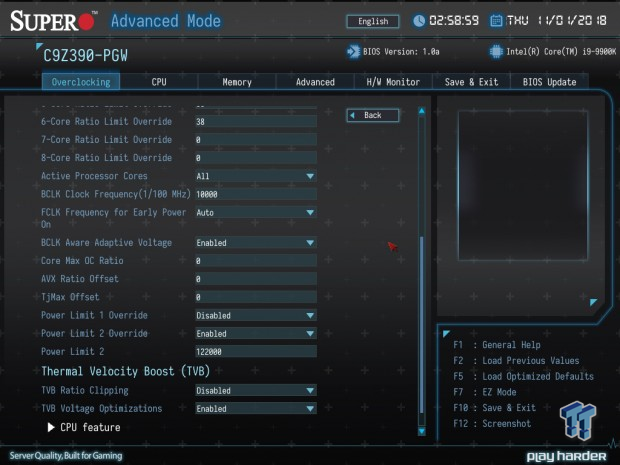Click the Active Processor Cores label
Image resolution: width=620 pixels, height=465 pixels.
coord(94,176)
